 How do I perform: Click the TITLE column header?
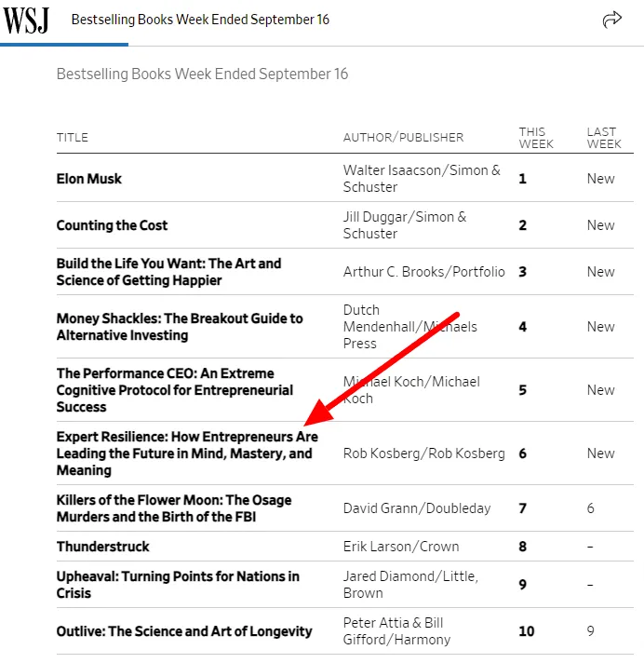coord(73,138)
